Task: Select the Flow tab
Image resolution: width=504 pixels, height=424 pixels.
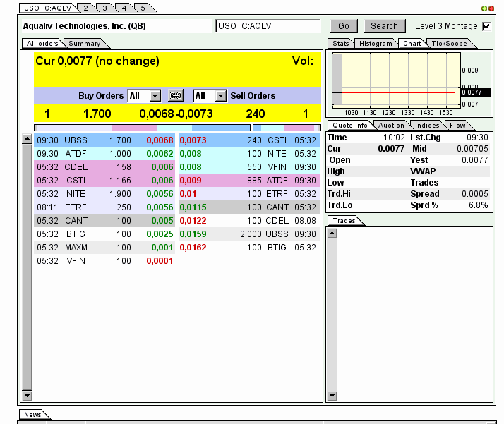Action: point(457,126)
